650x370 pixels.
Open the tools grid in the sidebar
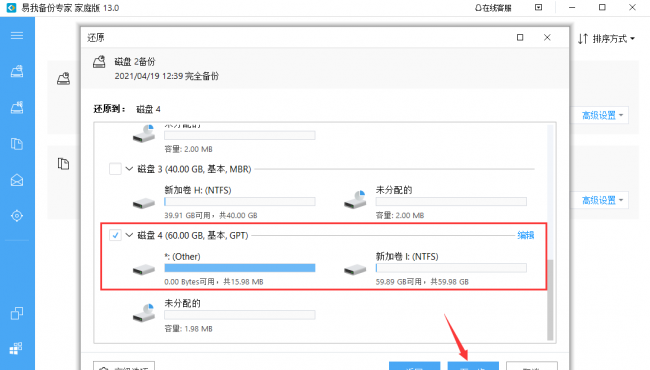[x=16, y=348]
